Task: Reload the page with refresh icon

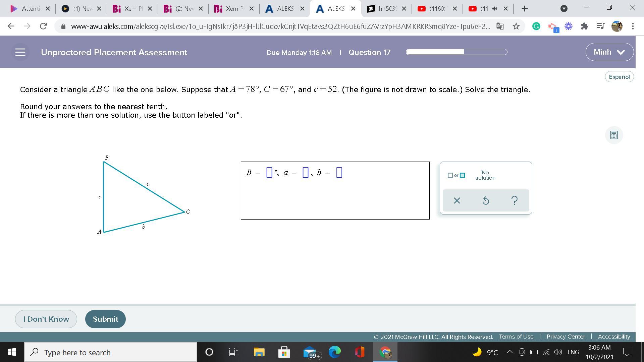Action: 43,26
